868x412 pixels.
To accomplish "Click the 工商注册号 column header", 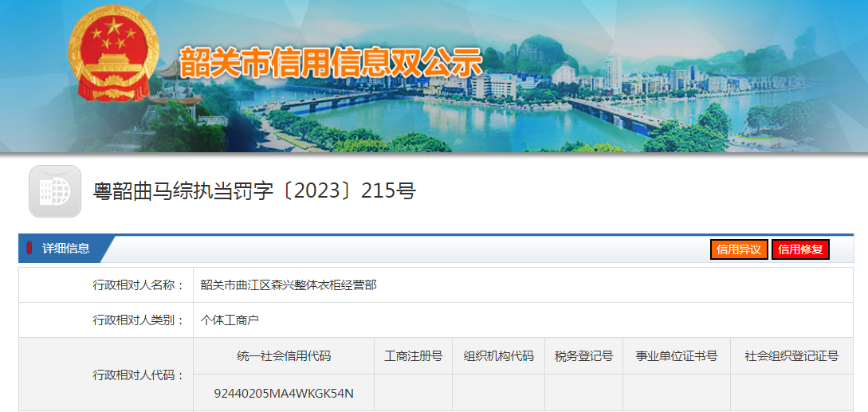I will pos(413,356).
